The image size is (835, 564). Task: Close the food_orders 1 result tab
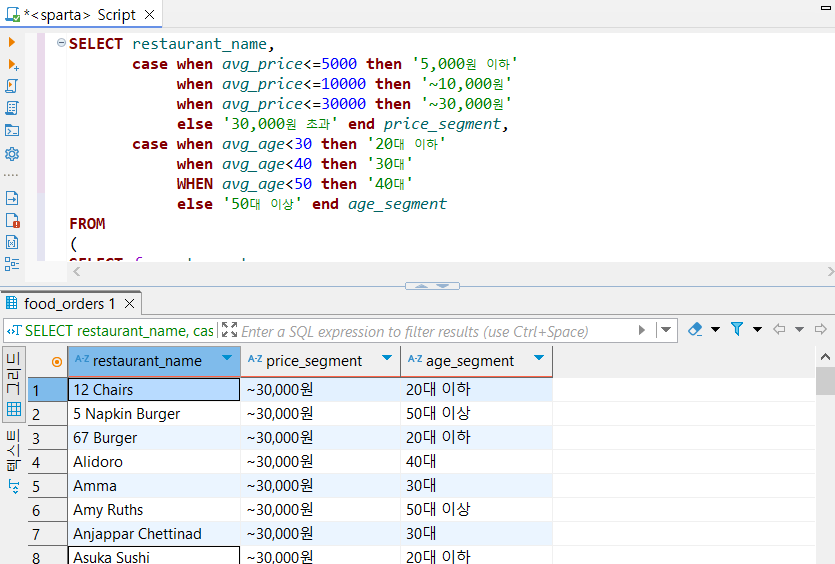[129, 304]
